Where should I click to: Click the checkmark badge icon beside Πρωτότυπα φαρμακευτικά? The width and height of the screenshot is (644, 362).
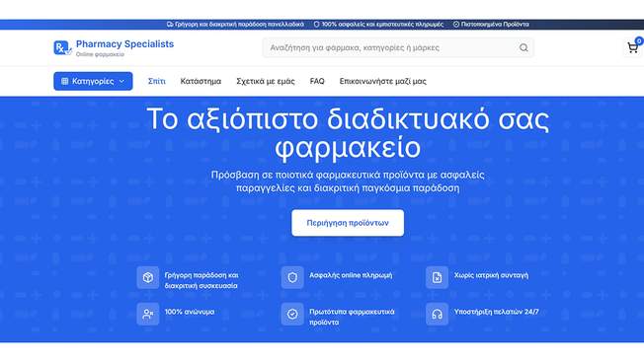coord(292,314)
